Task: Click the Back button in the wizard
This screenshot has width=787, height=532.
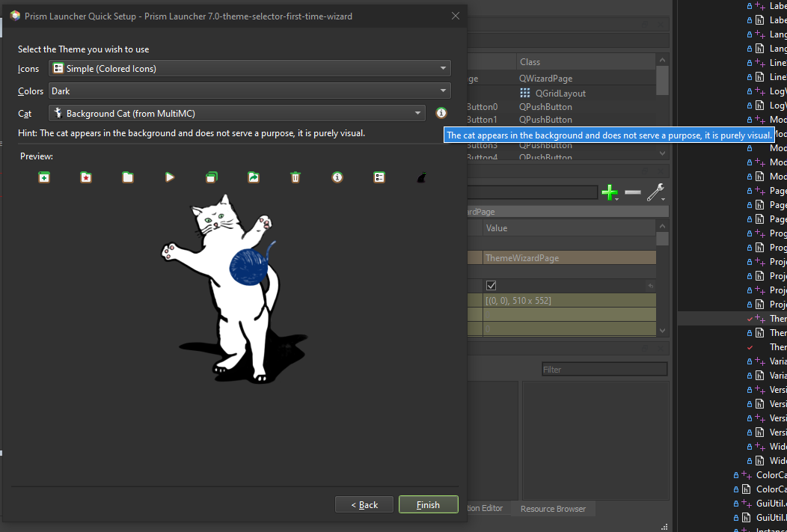Action: [x=364, y=505]
